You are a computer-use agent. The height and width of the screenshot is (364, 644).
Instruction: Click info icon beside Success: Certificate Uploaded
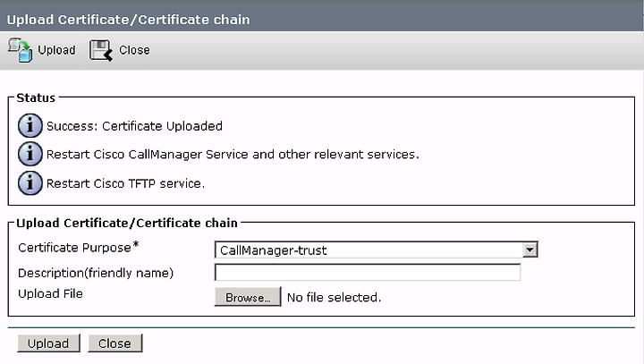(30, 126)
